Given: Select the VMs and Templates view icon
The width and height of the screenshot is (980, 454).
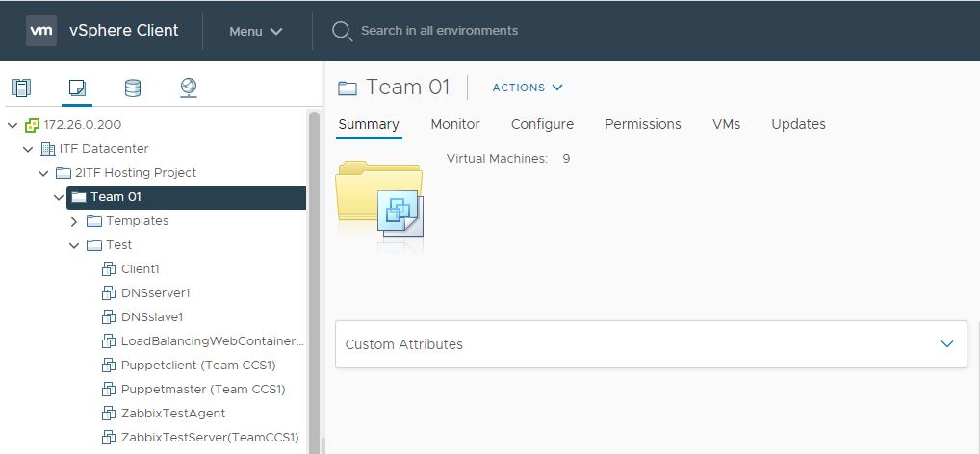Looking at the screenshot, I should 77,88.
